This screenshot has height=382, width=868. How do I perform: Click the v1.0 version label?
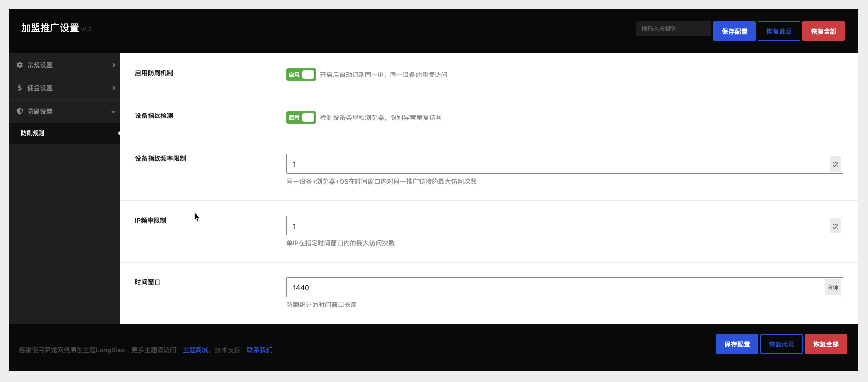[86, 29]
